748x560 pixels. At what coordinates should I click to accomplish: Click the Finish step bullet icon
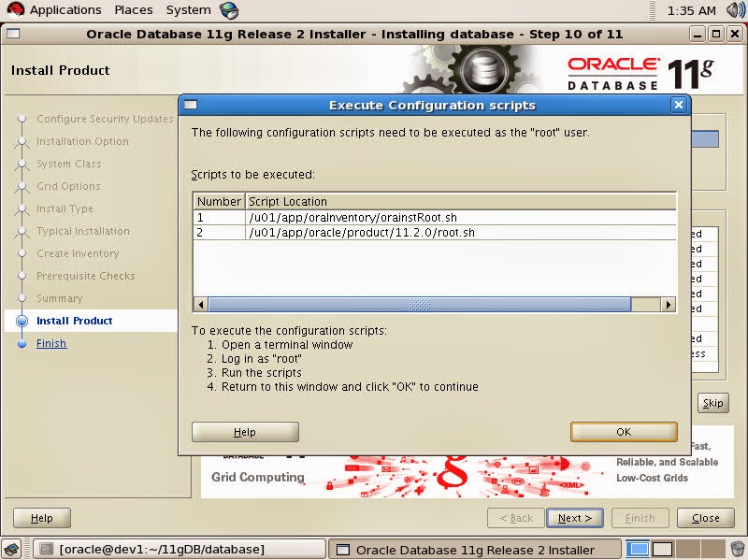click(22, 343)
